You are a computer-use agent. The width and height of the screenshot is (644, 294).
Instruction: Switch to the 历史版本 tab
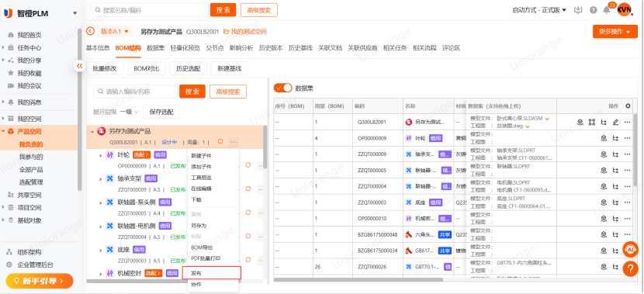pyautogui.click(x=271, y=48)
